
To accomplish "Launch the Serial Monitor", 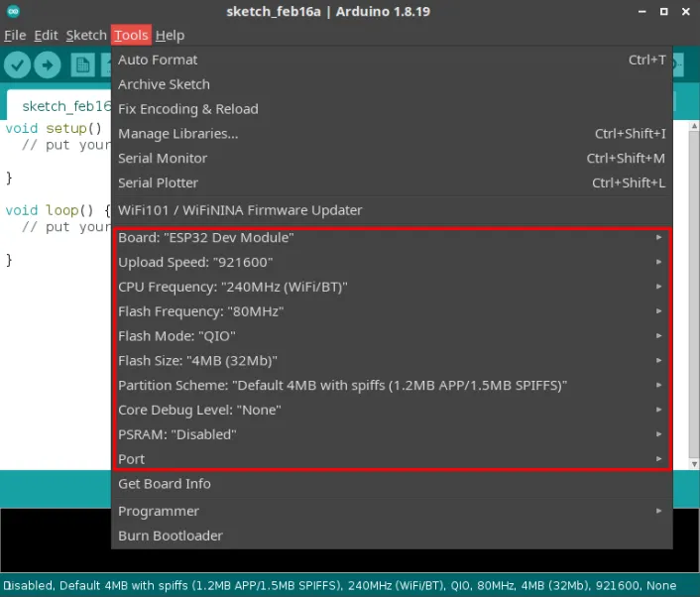I will (392, 158).
